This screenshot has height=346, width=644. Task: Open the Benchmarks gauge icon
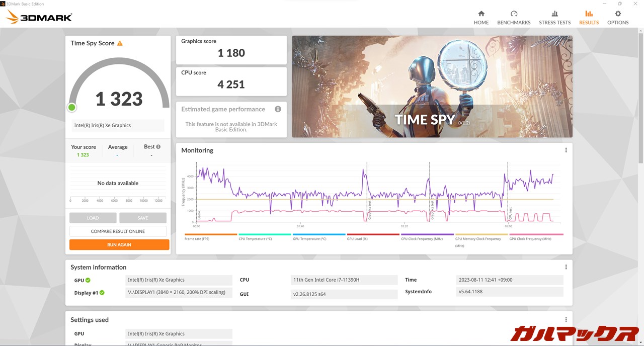tap(514, 14)
